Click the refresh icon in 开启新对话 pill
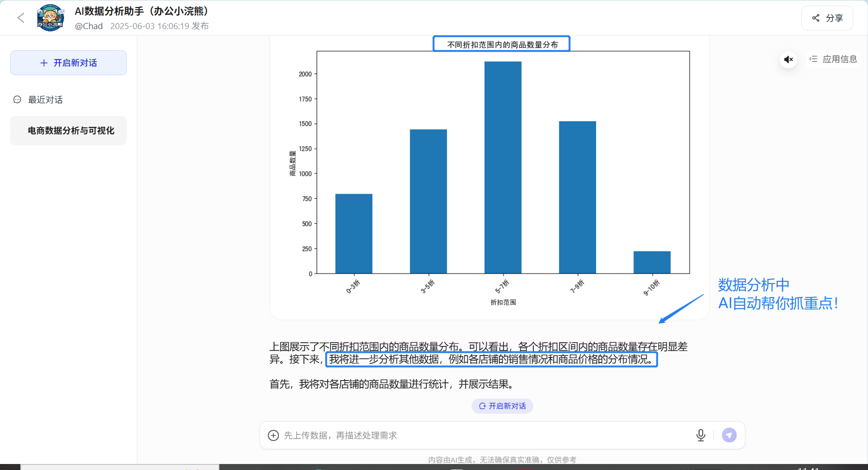This screenshot has width=868, height=470. 482,406
